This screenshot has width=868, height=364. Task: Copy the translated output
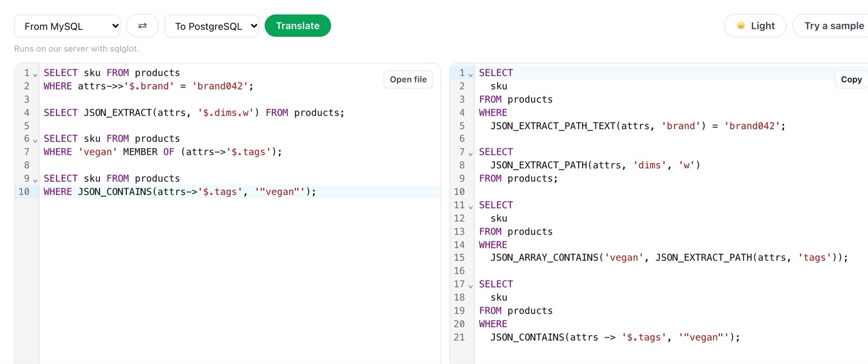point(851,79)
